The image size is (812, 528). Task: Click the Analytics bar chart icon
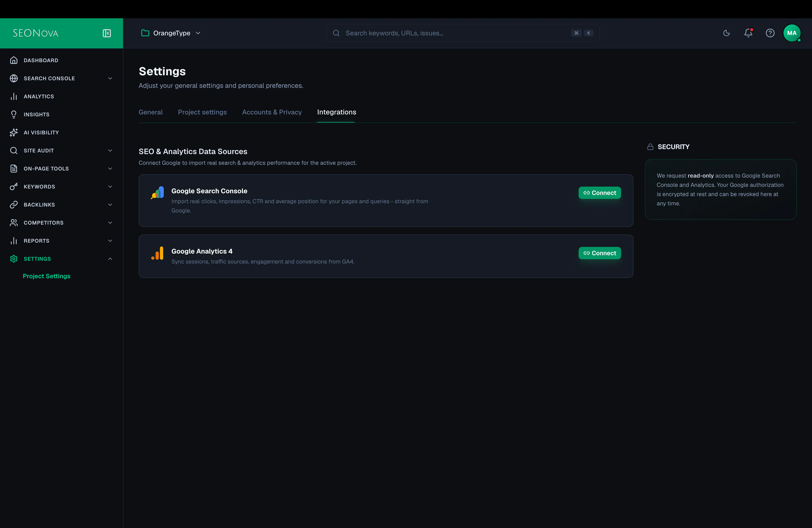pyautogui.click(x=14, y=97)
